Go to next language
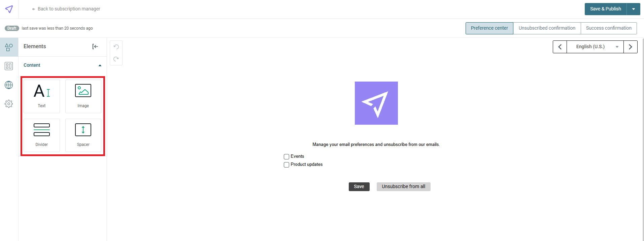 pos(631,47)
